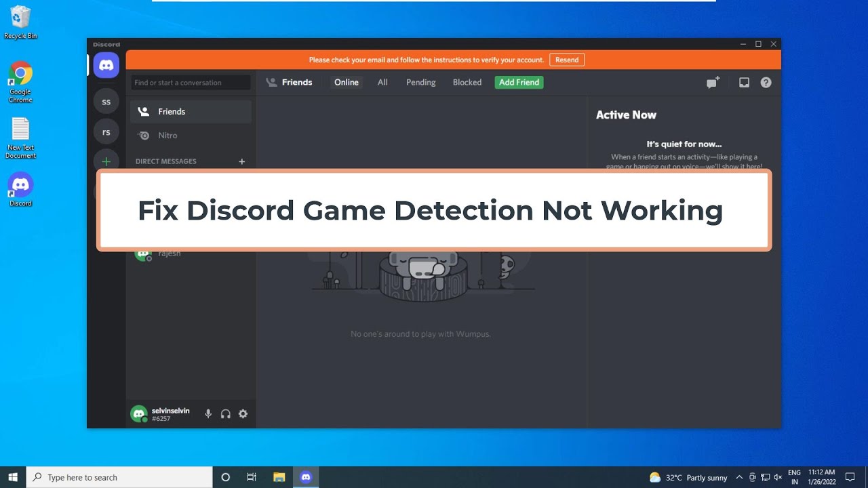Open Task View on the taskbar

(252, 477)
